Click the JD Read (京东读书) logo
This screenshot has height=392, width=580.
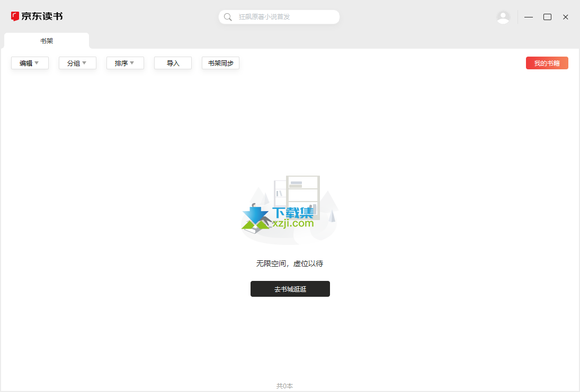[37, 16]
